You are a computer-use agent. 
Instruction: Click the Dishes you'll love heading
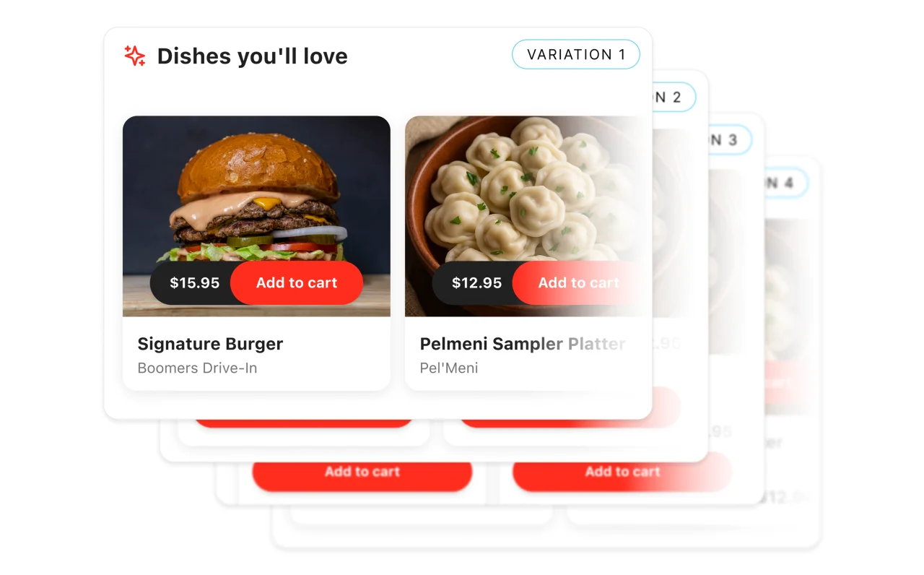pyautogui.click(x=252, y=56)
